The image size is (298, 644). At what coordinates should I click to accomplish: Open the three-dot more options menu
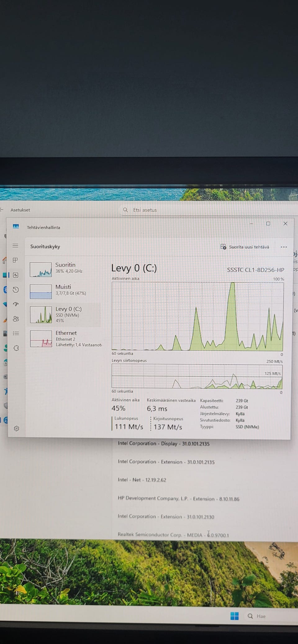pos(284,247)
